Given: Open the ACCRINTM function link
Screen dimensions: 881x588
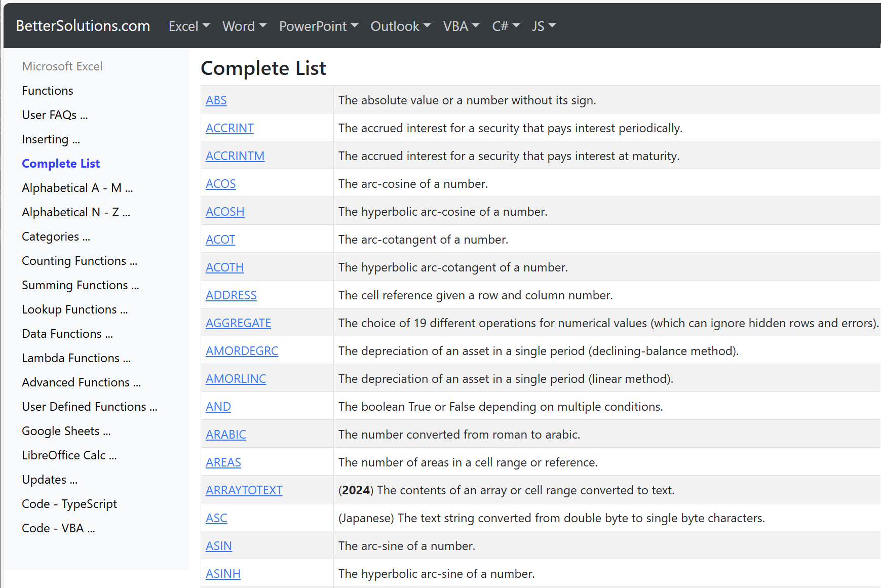Looking at the screenshot, I should [235, 156].
